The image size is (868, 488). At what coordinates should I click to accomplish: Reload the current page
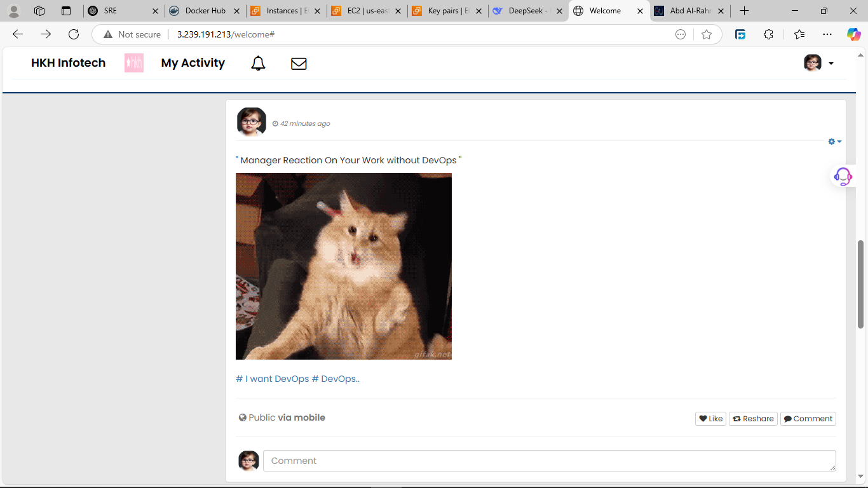74,34
